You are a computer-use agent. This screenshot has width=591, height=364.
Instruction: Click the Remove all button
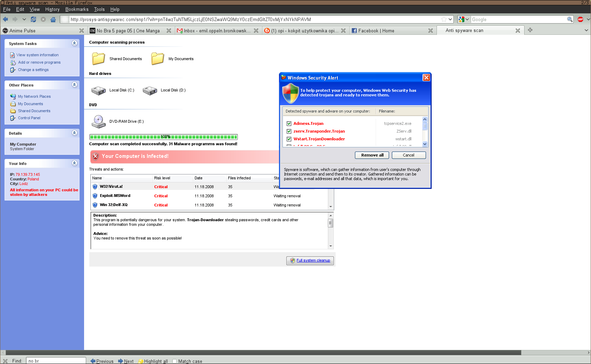coord(372,155)
